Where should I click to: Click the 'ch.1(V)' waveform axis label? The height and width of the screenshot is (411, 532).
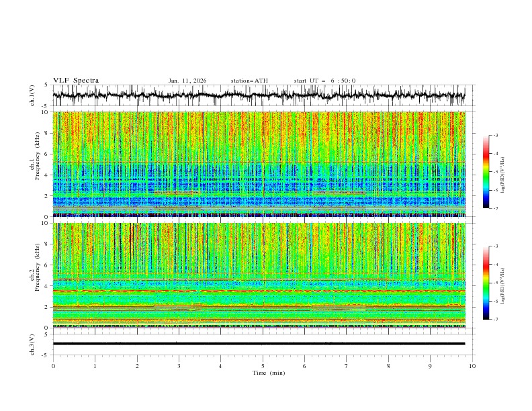(32, 95)
